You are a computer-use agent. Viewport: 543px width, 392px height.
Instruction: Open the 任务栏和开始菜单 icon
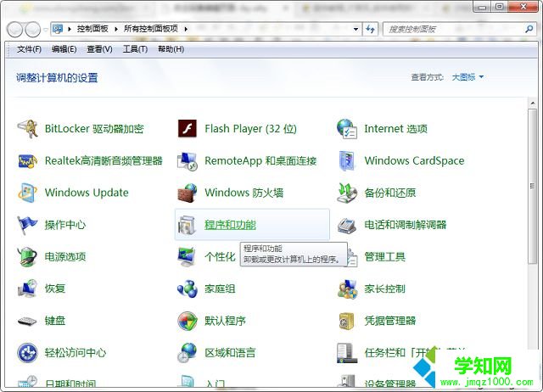[347, 353]
